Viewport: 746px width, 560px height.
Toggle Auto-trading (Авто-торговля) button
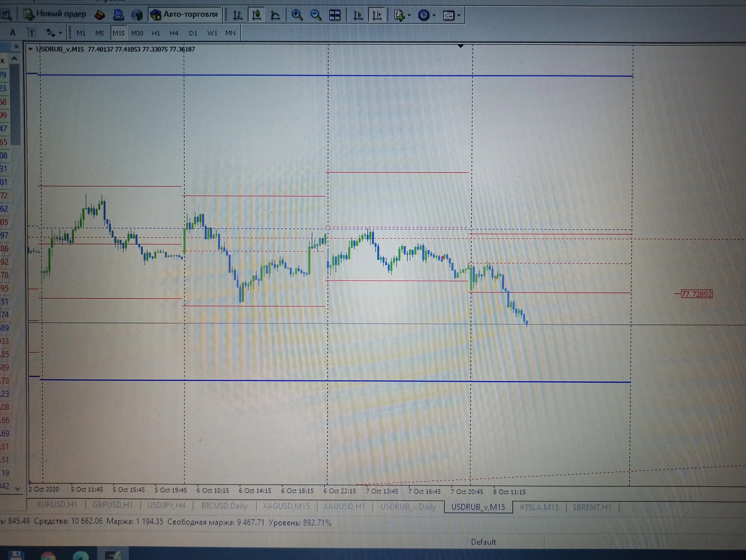pyautogui.click(x=185, y=14)
